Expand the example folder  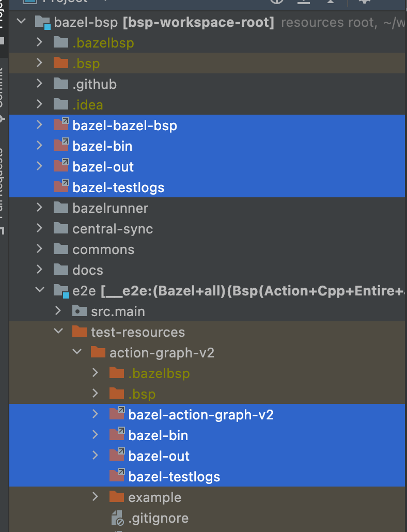(x=96, y=497)
